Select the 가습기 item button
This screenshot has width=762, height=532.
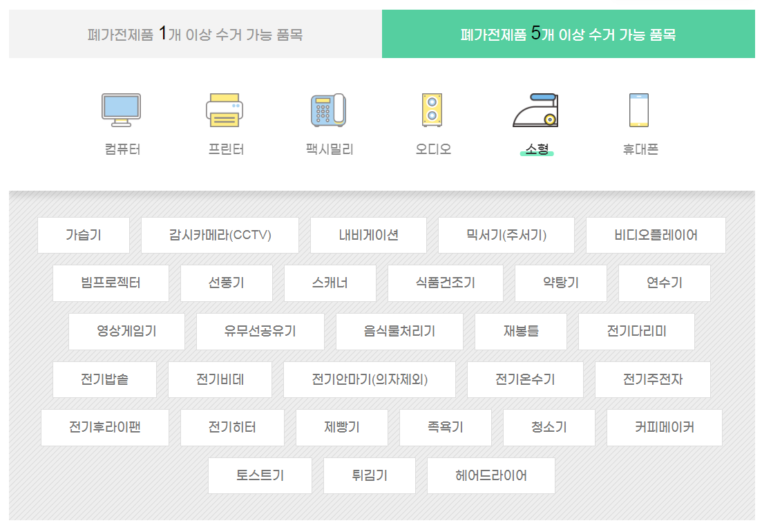[84, 235]
